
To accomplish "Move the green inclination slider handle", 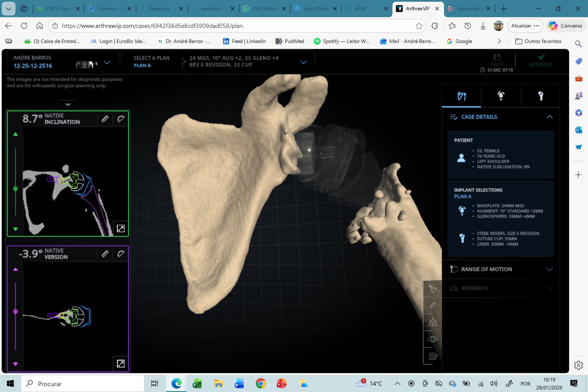I will click(x=16, y=189).
